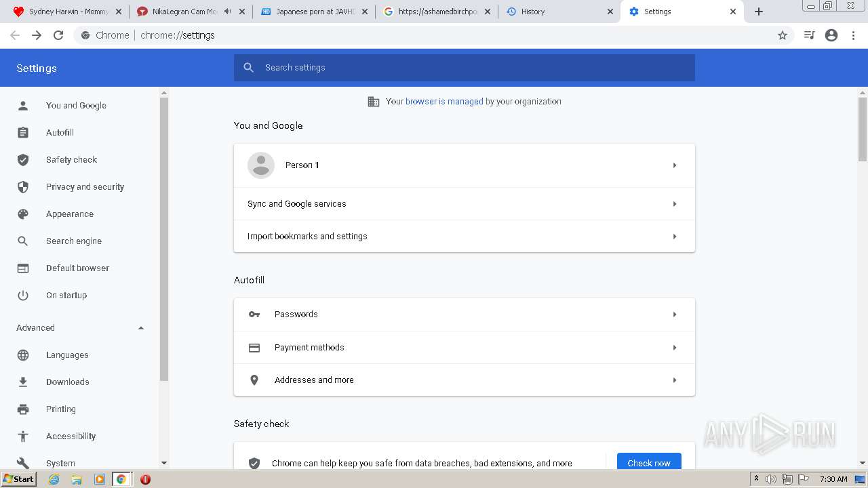Click the main page vertical scrollbar
The width and height of the screenshot is (868, 488).
tap(863, 129)
